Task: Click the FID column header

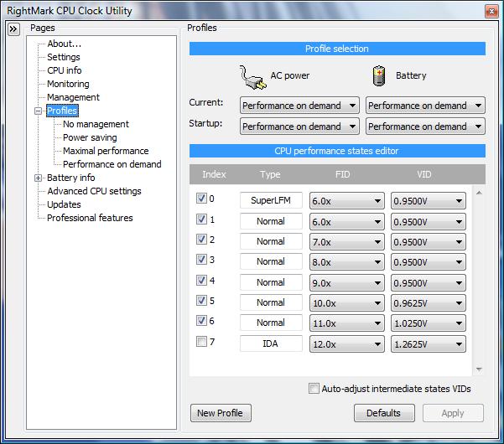Action: (x=342, y=174)
